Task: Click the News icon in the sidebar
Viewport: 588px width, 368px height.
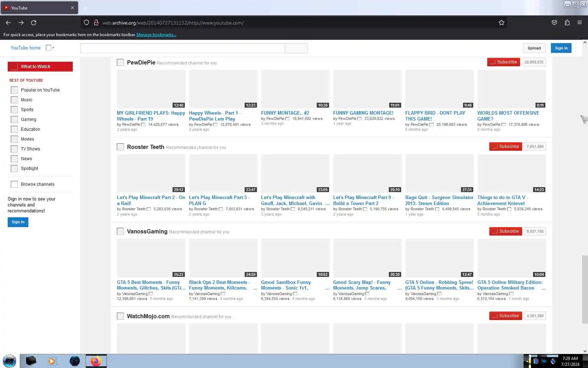Action: 14,159
